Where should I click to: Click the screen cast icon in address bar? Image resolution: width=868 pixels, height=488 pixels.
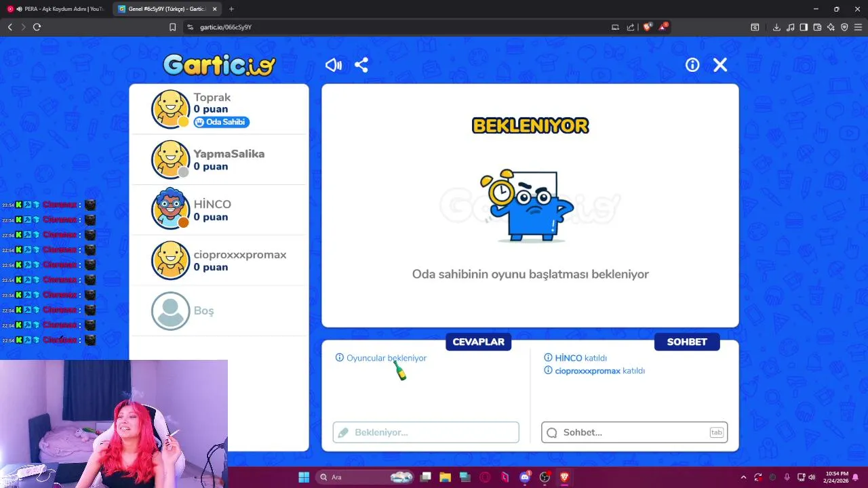click(615, 27)
